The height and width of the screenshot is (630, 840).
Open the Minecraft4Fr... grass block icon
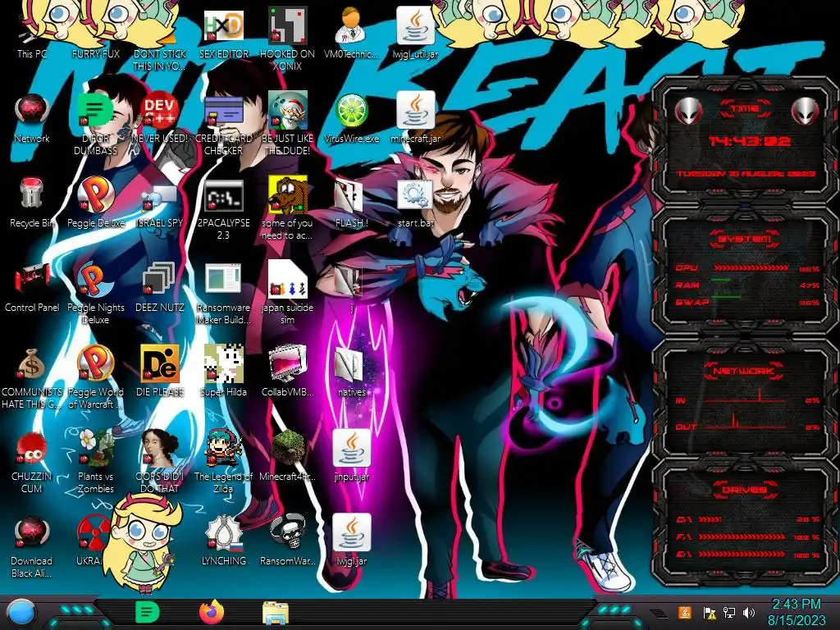pos(288,456)
